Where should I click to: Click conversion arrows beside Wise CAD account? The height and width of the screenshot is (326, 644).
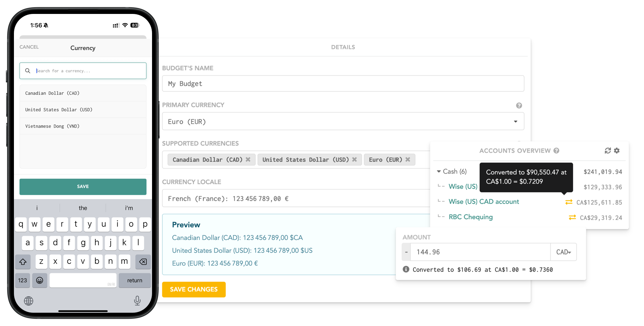[x=569, y=202]
